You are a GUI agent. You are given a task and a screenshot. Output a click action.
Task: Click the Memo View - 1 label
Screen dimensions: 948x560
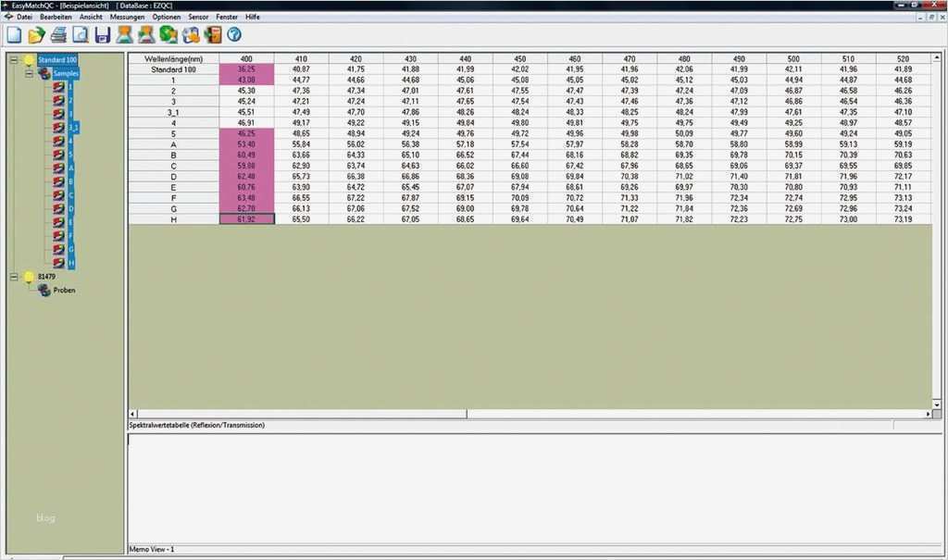[152, 549]
